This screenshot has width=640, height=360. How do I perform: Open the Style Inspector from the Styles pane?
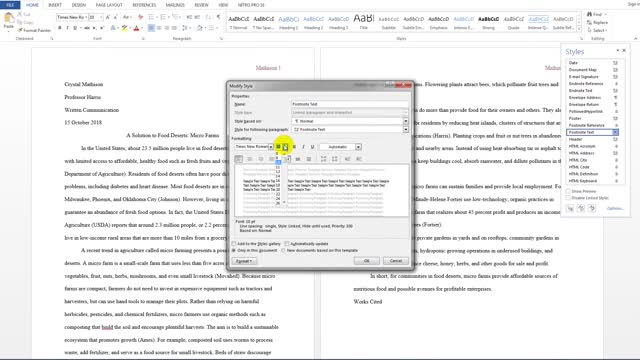[x=581, y=208]
